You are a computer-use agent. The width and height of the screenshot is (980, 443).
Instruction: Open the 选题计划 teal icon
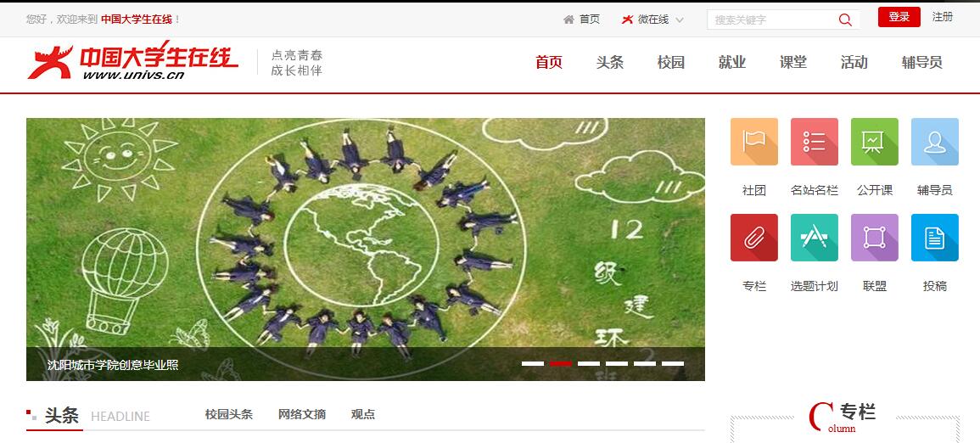815,238
